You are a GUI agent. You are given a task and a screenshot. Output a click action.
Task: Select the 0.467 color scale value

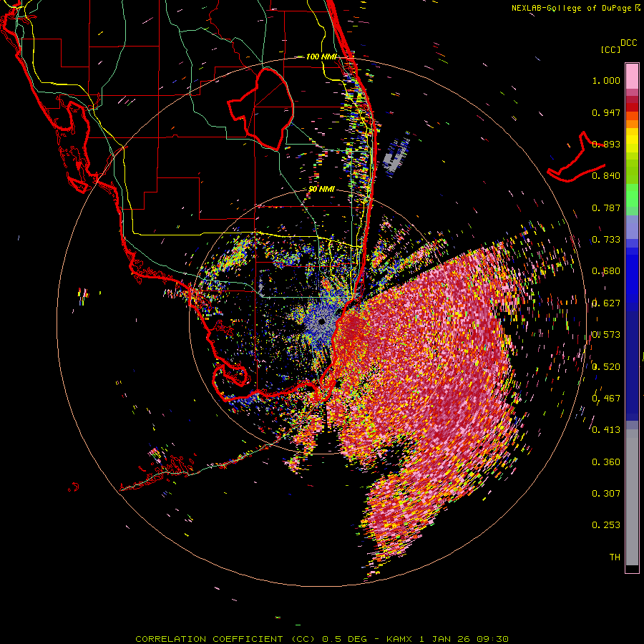click(x=606, y=399)
